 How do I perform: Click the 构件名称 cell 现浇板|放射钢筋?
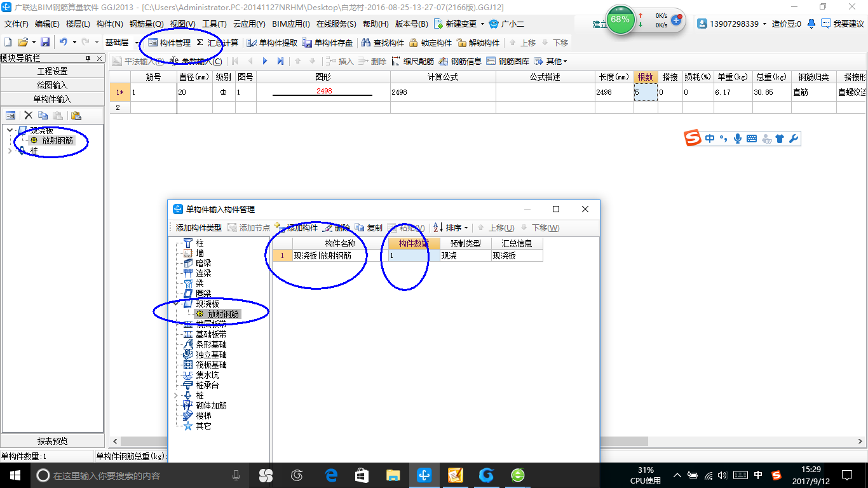[x=340, y=255]
